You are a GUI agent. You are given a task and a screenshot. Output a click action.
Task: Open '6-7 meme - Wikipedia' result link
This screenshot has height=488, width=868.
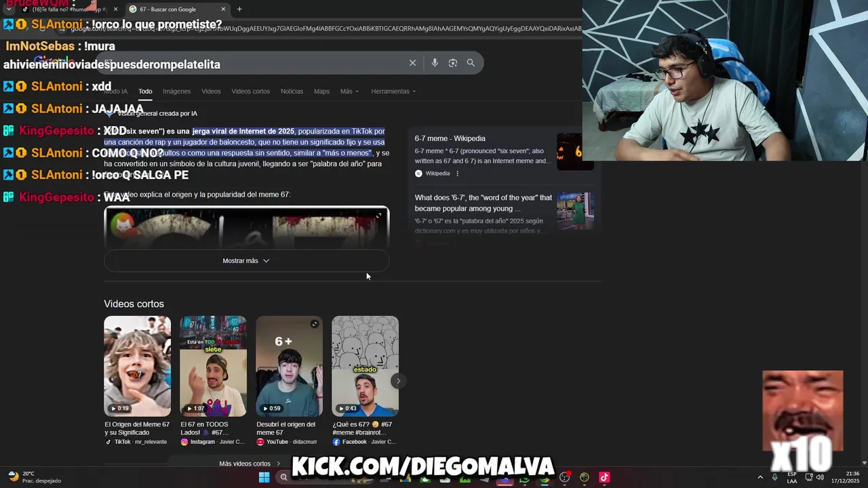pos(450,139)
